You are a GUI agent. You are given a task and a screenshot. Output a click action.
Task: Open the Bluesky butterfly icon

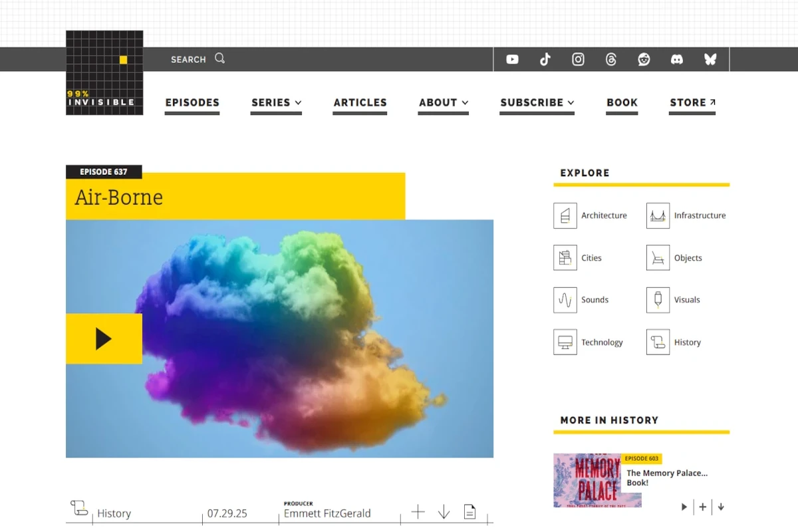710,59
